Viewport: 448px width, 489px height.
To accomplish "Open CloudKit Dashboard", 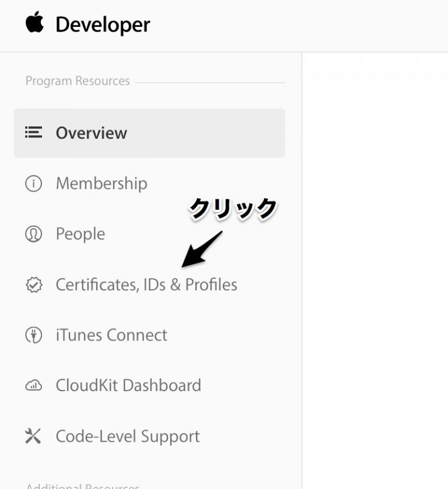I will point(128,385).
